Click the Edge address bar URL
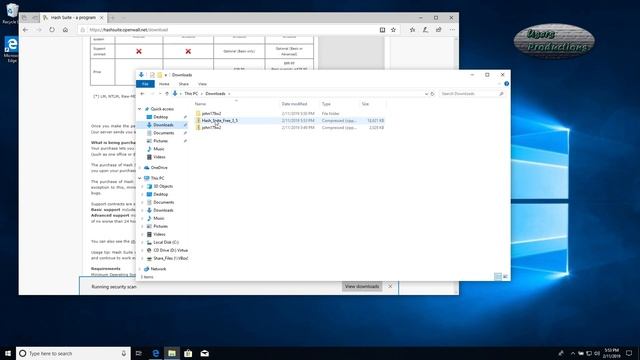 129,30
